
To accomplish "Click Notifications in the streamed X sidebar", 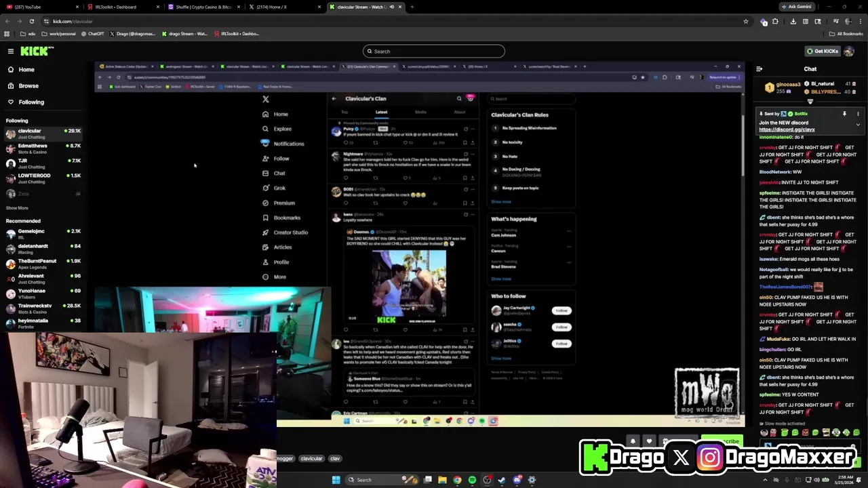I will [283, 144].
